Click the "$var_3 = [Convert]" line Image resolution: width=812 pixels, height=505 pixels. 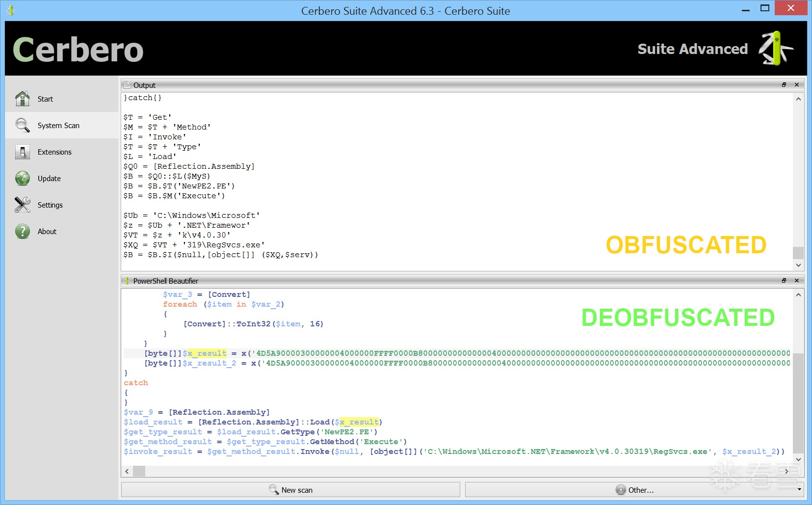click(x=207, y=294)
